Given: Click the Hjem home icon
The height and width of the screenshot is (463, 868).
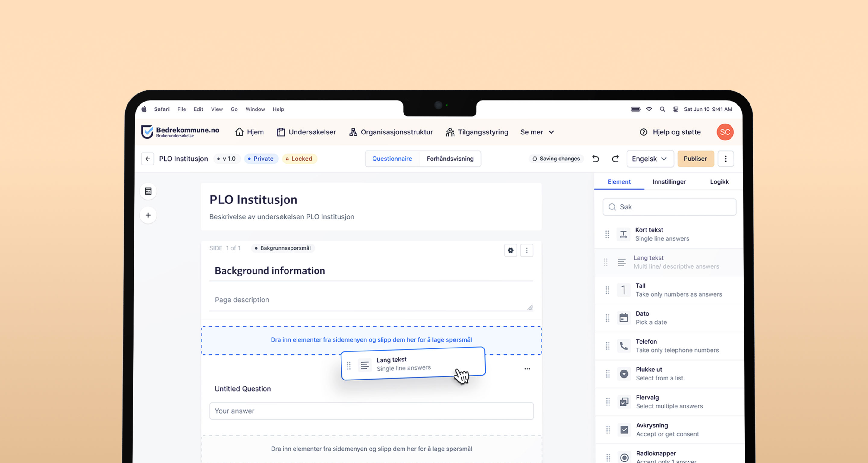Looking at the screenshot, I should click(x=239, y=132).
